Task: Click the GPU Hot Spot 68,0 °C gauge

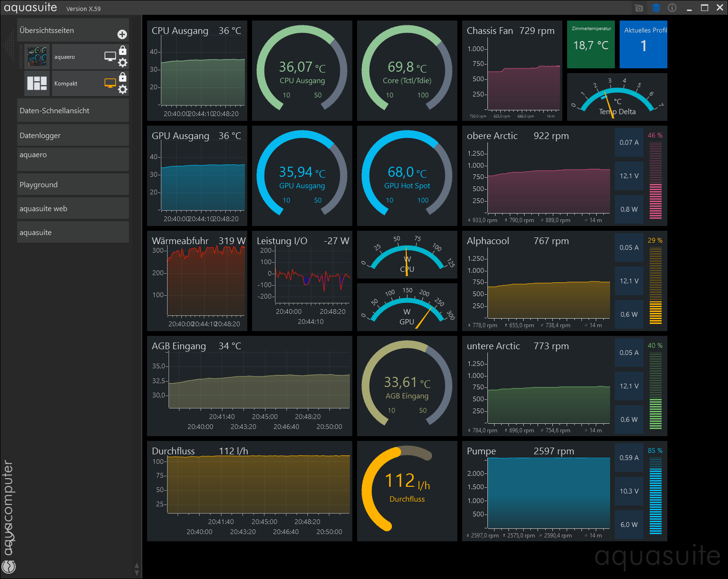Action: 407,176
